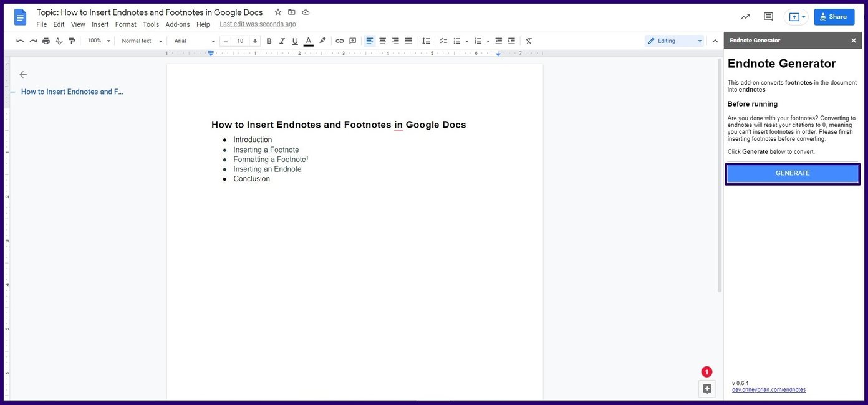Open the highlight color picker
Screen dimensions: 868x405
point(322,41)
